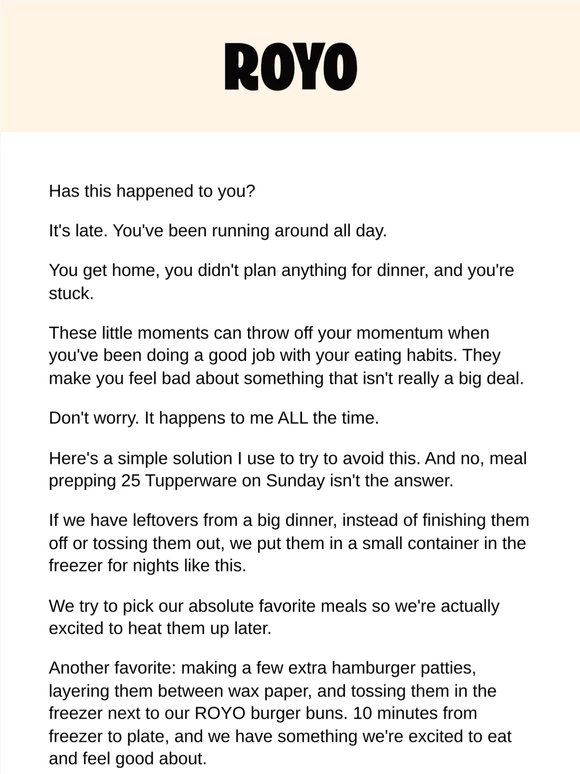Click the sentence starting "Don't worry. It happens"
Viewport: 580px width, 774px height.
(214, 418)
